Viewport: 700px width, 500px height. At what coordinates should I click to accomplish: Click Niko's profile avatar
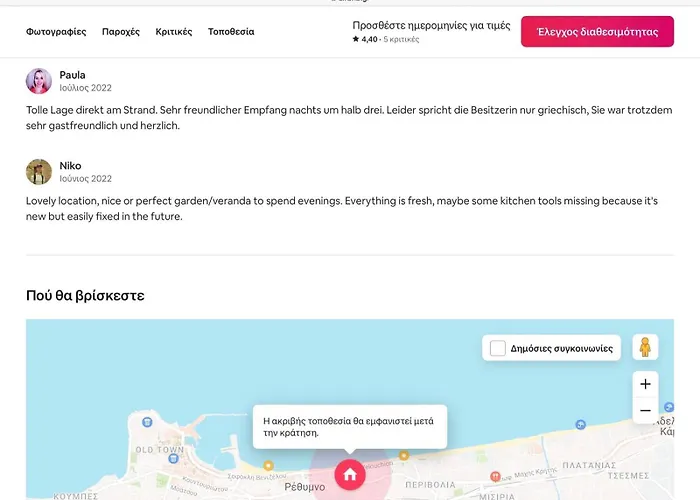pyautogui.click(x=39, y=172)
